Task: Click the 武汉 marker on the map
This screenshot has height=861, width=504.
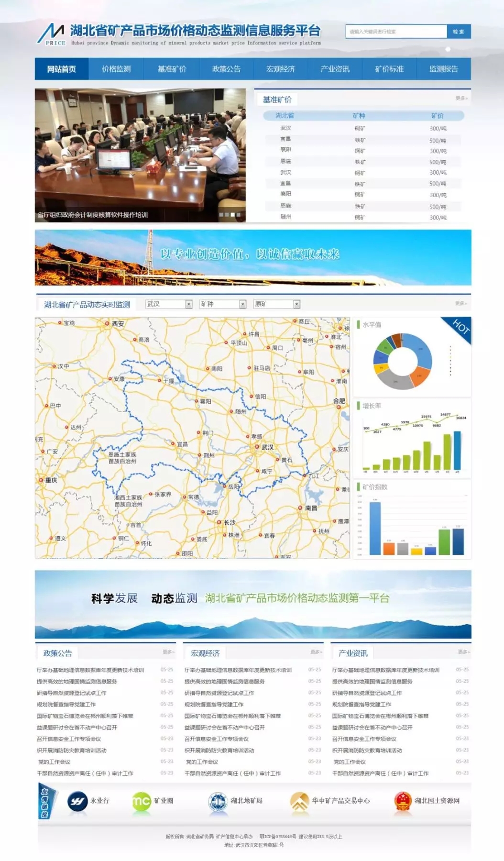Action: 257,447
